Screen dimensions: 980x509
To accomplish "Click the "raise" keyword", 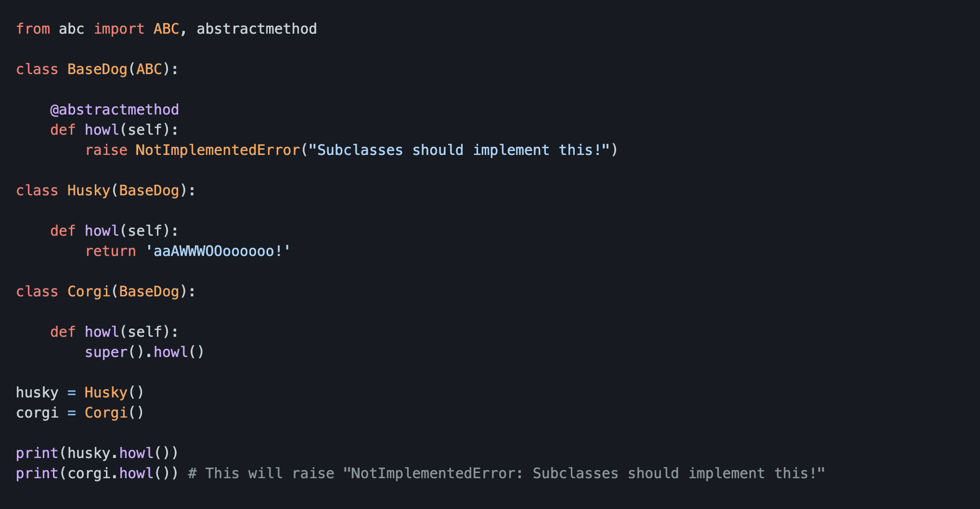I will coord(106,150).
